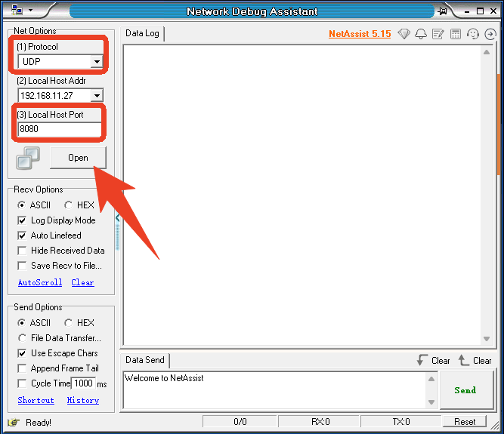Click the Data Send scrollbar up arrow
This screenshot has height=434, width=504.
click(x=431, y=379)
